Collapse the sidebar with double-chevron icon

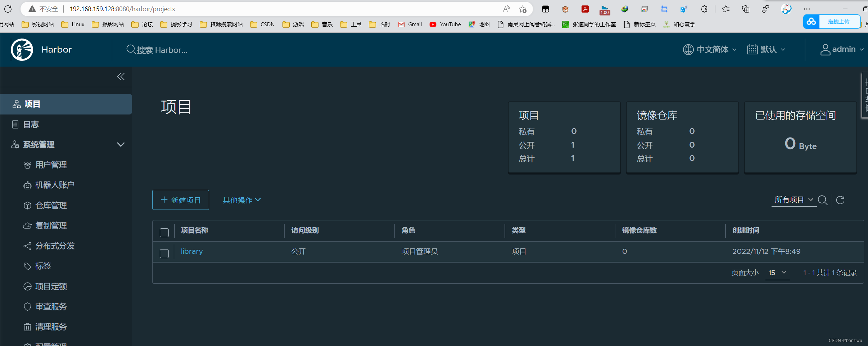pos(121,77)
